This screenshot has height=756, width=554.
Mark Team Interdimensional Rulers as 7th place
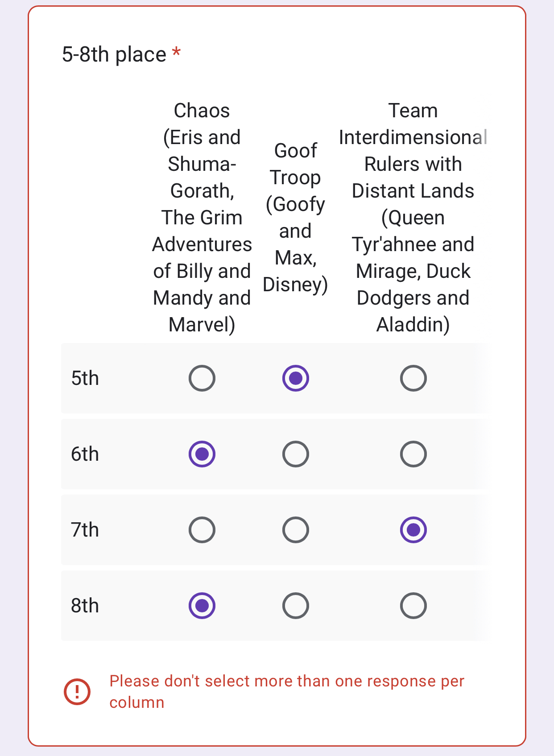click(413, 530)
